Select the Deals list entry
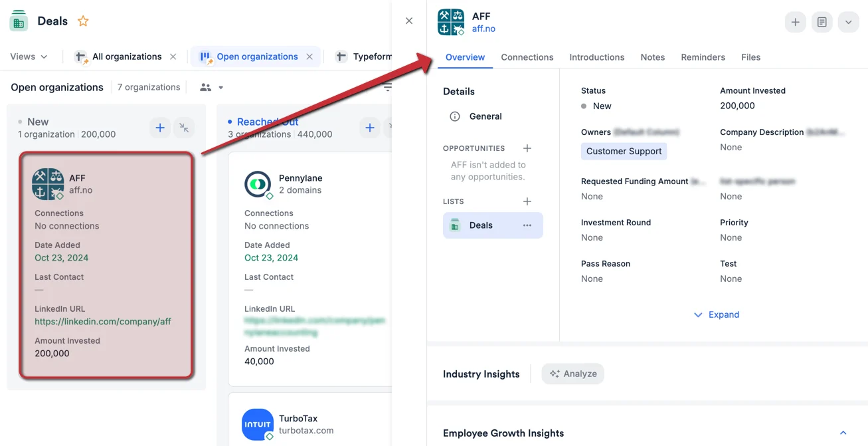 493,225
